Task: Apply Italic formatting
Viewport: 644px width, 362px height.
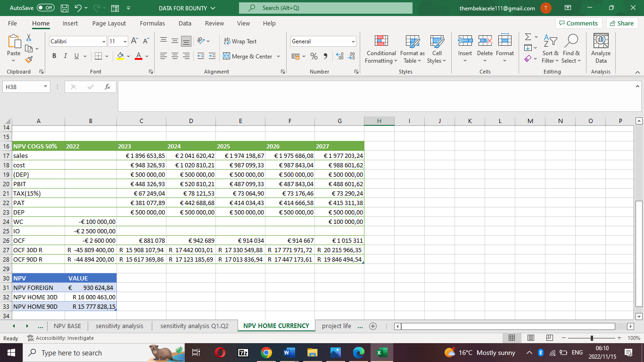Action: click(x=65, y=56)
